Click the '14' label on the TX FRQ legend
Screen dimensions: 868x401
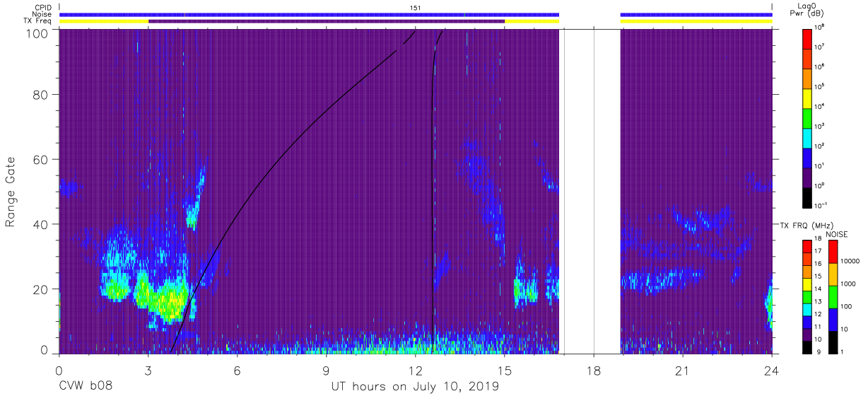819,288
